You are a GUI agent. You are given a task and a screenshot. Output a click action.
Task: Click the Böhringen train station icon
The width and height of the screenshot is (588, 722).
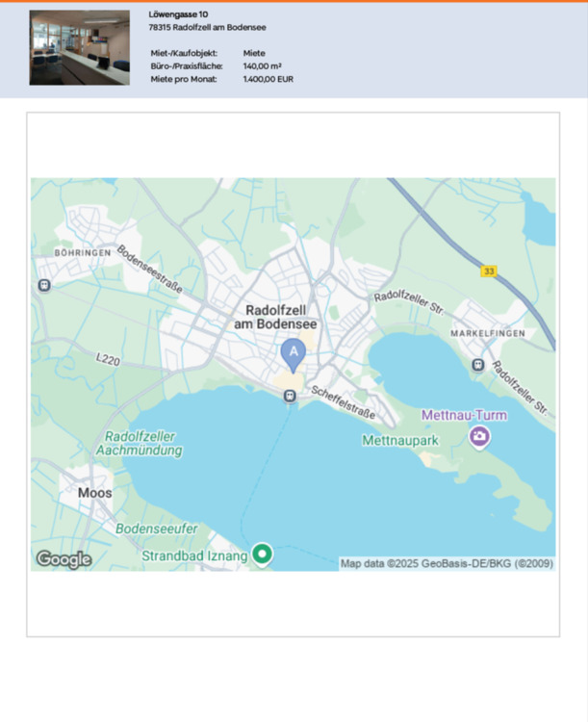[x=43, y=285]
